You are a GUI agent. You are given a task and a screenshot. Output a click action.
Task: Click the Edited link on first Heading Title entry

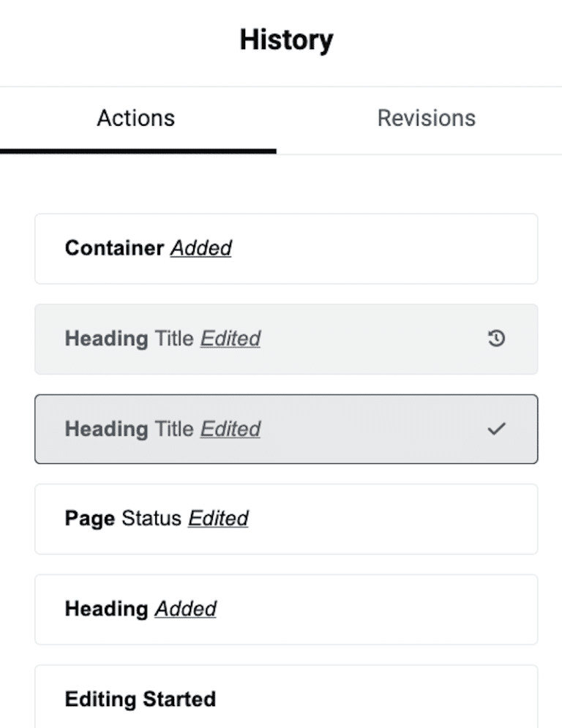point(230,339)
